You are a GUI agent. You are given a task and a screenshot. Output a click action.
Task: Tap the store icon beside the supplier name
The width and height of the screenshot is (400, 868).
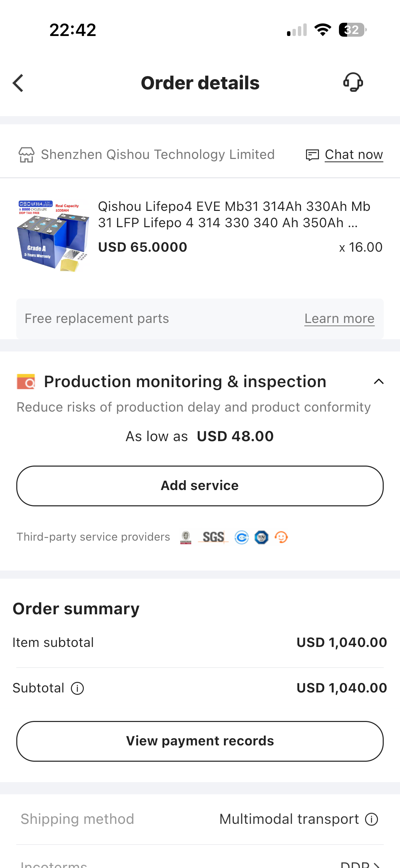click(26, 155)
